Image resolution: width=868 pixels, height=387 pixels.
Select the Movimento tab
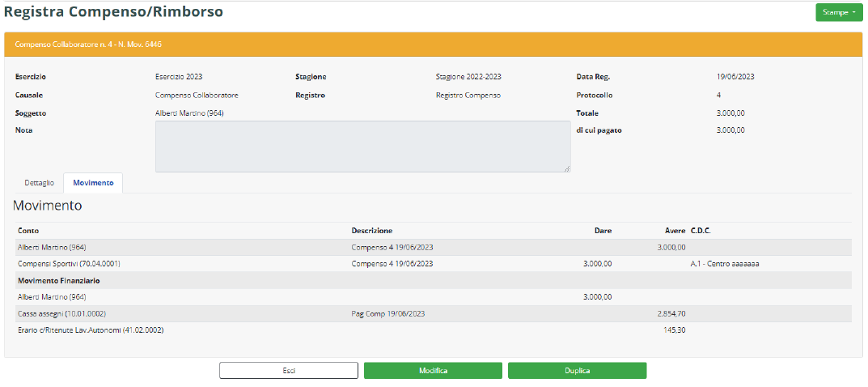(x=93, y=183)
